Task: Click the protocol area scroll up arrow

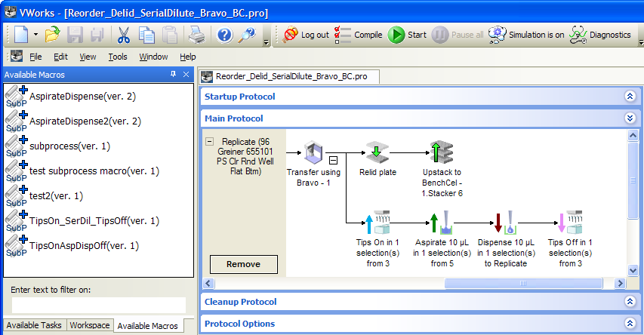Action: pyautogui.click(x=633, y=135)
